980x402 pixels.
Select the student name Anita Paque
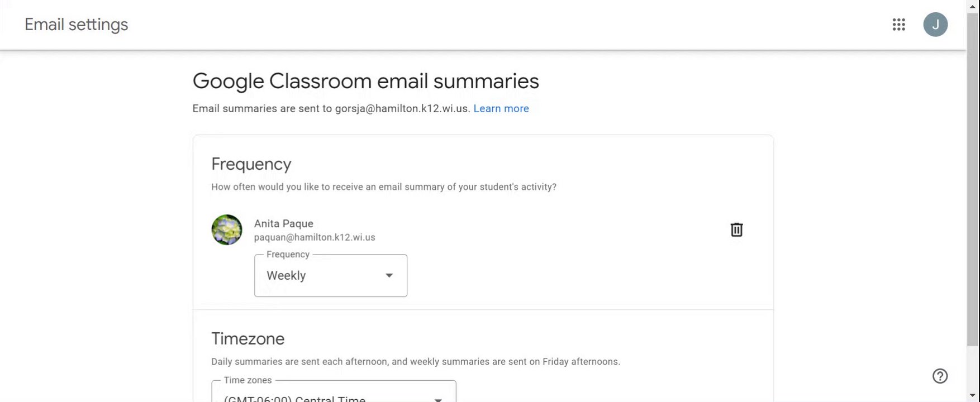click(x=284, y=223)
